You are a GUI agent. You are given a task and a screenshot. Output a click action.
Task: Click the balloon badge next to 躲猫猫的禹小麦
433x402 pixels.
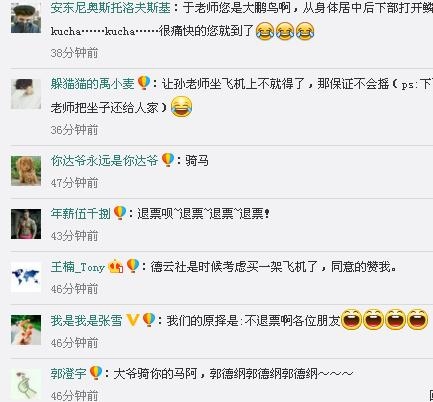(144, 83)
